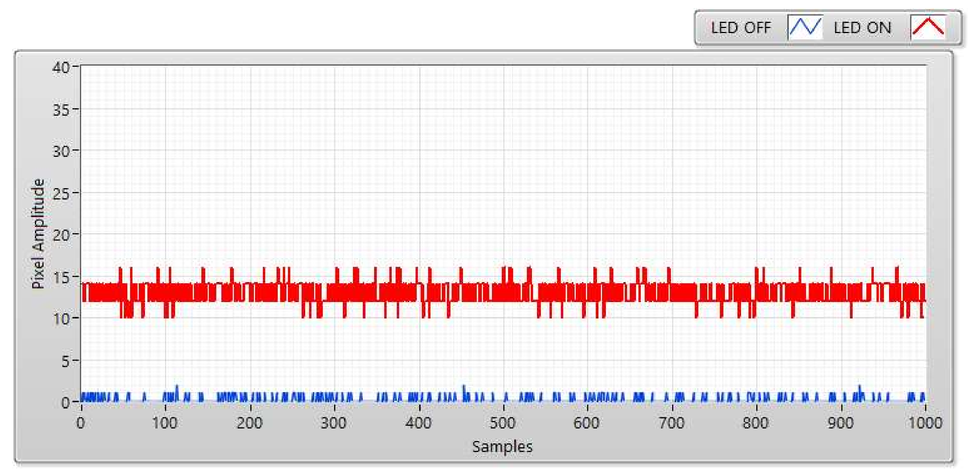Click the 10 y-axis tick label
Image resolution: width=980 pixels, height=475 pixels.
pos(61,319)
